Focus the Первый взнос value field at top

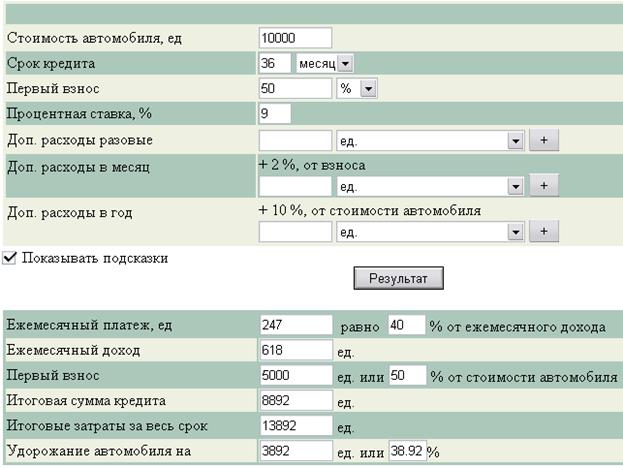coord(294,89)
